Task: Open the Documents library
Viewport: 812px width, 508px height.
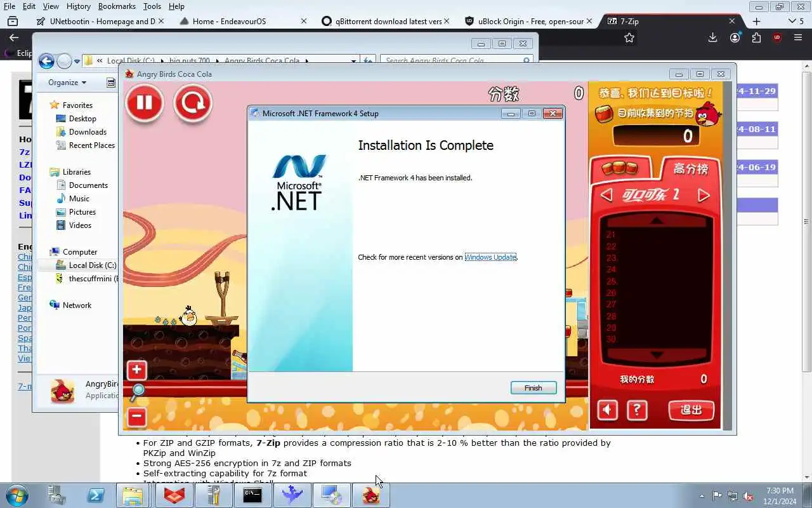Action: [88, 185]
